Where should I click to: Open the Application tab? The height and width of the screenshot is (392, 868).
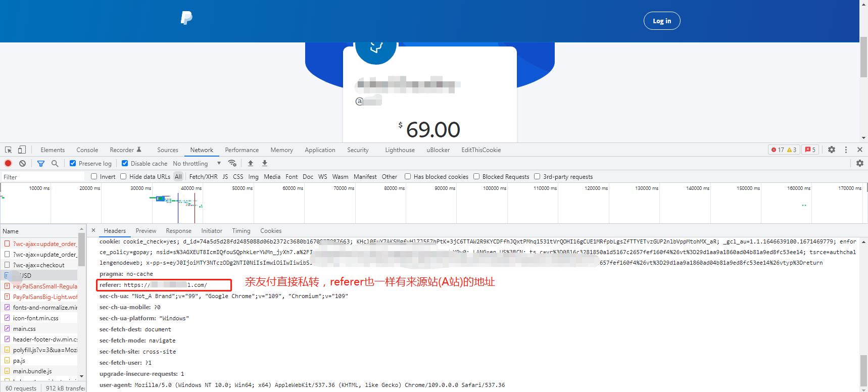click(x=320, y=150)
